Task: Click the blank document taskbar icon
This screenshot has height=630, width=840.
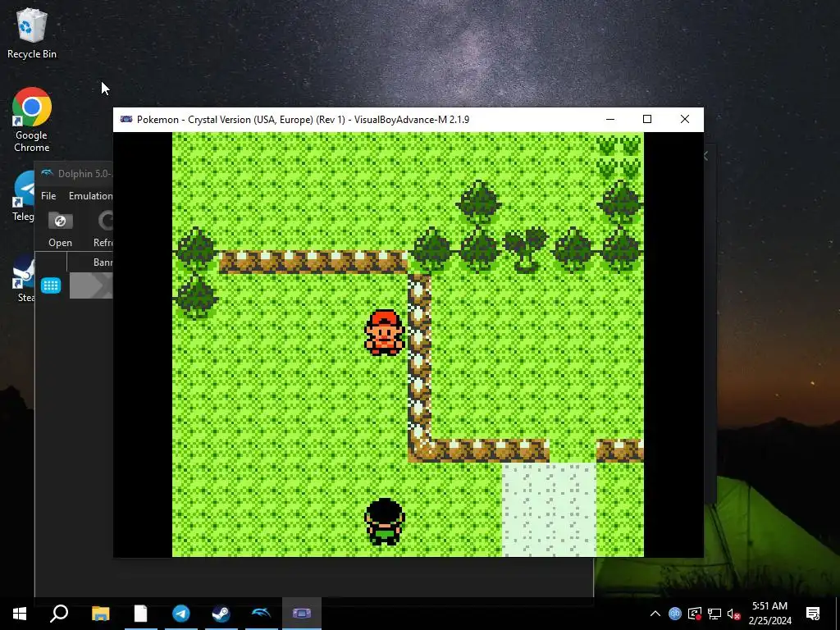Action: [140, 614]
